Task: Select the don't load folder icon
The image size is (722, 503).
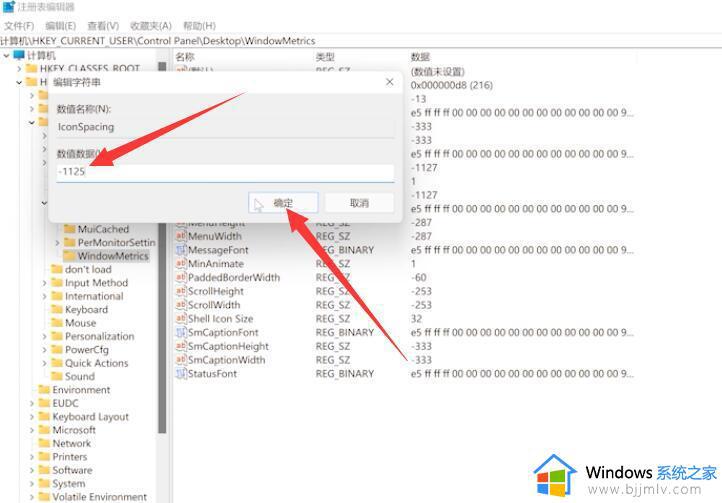Action: coord(57,269)
